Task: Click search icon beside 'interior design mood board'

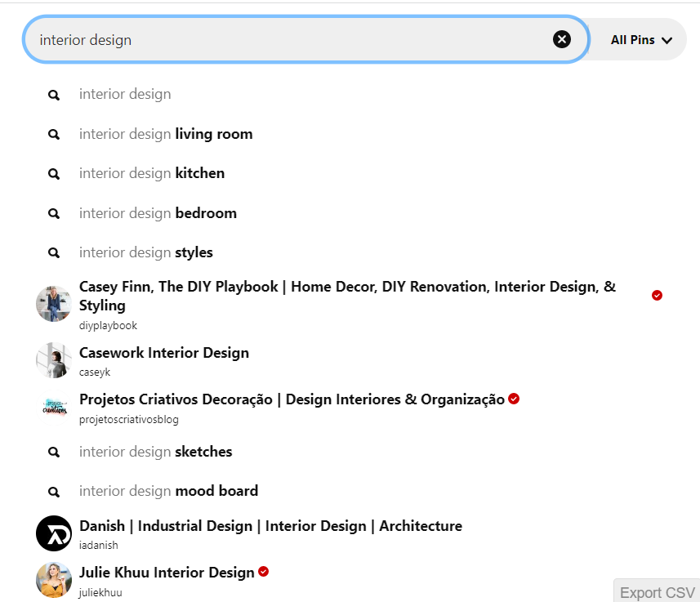Action: coord(54,492)
